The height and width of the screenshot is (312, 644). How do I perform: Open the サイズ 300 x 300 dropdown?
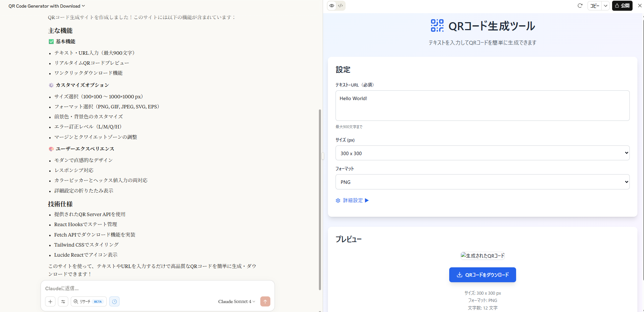pyautogui.click(x=482, y=153)
